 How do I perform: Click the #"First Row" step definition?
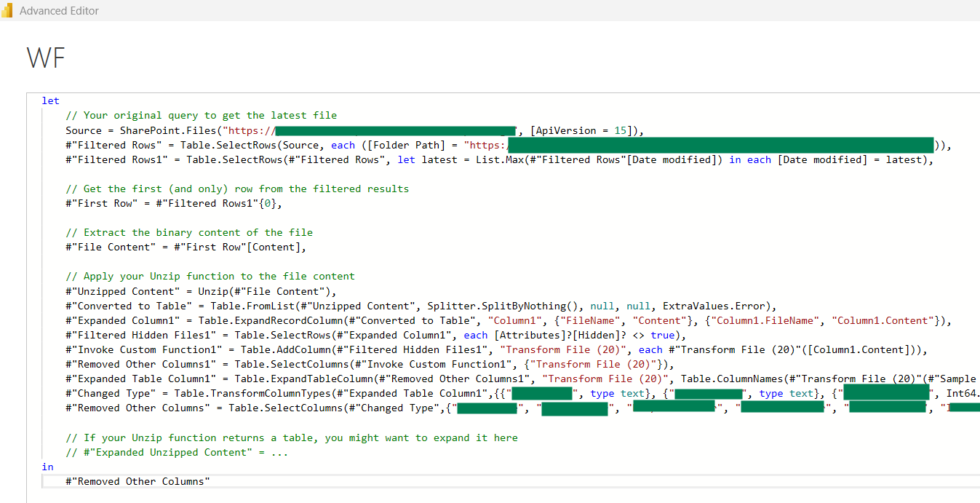(100, 204)
